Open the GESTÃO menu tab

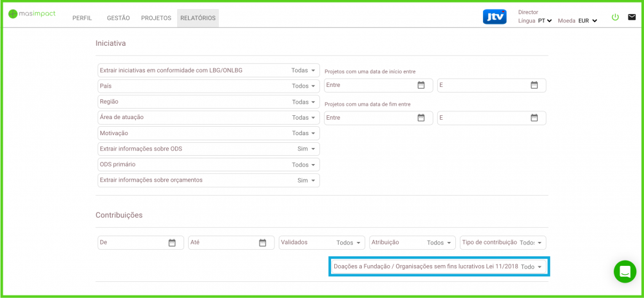tap(118, 19)
